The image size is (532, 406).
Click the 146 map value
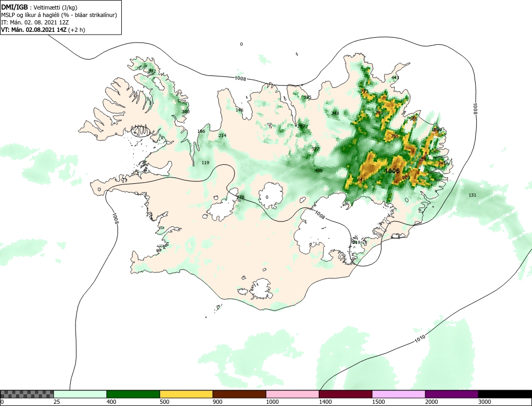click(239, 110)
